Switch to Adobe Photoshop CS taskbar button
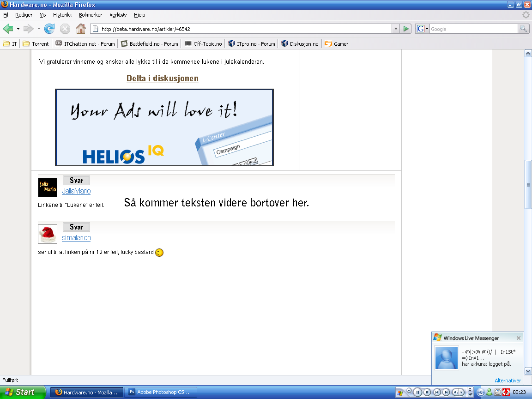 (160, 392)
